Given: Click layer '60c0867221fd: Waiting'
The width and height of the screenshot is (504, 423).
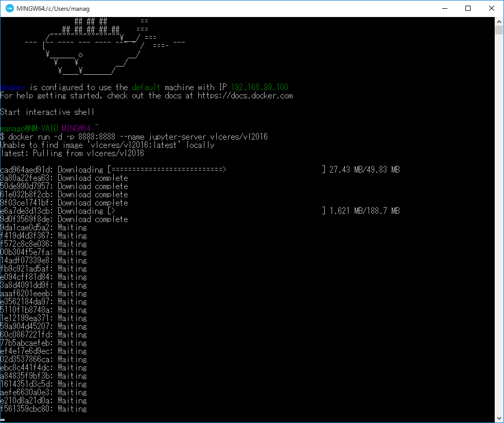Looking at the screenshot, I should (44, 334).
